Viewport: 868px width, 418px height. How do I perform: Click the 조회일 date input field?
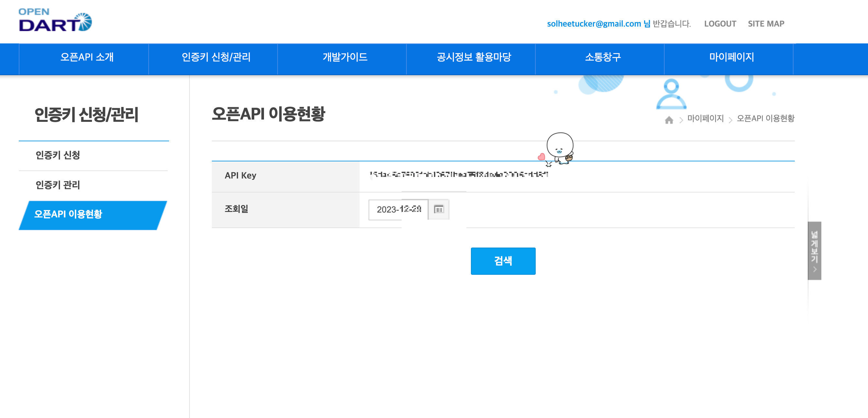(x=398, y=209)
